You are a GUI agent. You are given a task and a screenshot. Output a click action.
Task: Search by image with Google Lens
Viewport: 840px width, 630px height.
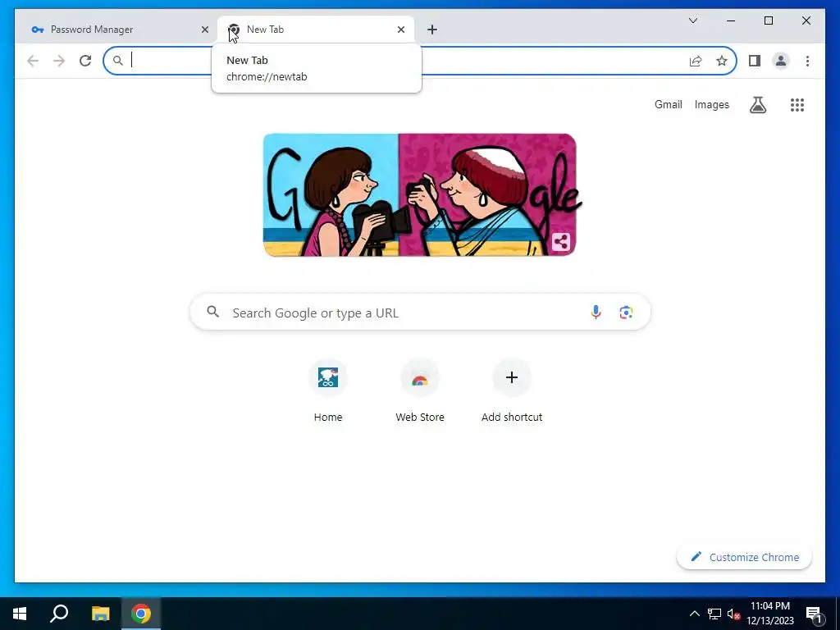626,313
